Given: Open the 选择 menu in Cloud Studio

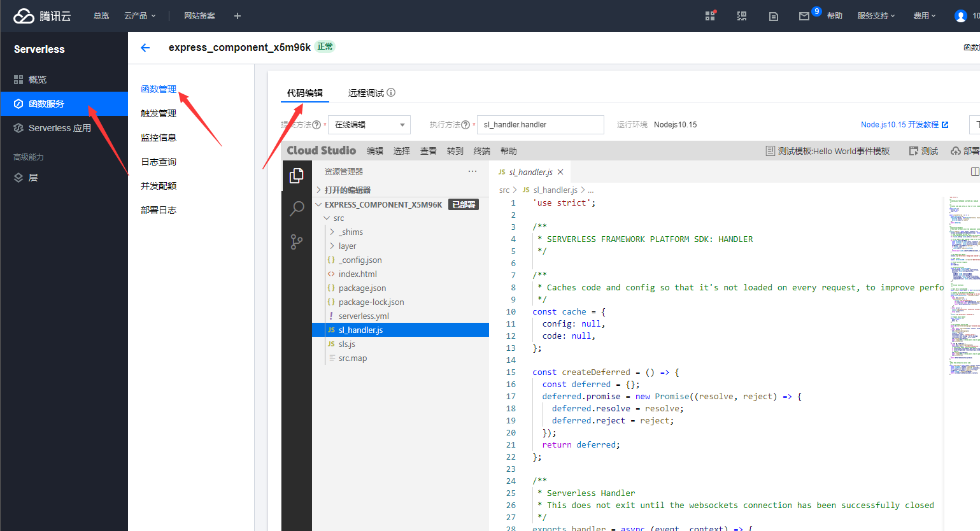Looking at the screenshot, I should [x=402, y=151].
